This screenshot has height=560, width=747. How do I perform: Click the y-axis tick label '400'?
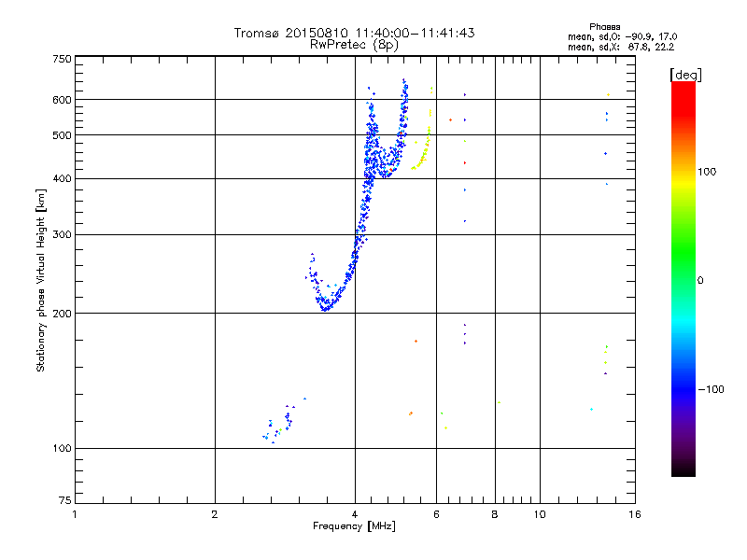[62, 178]
